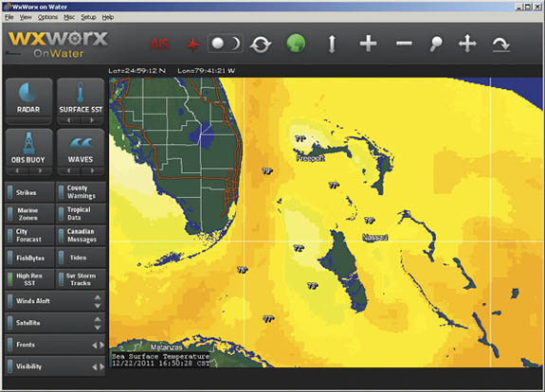Click Winds Aloft down arrow
Image resolution: width=545 pixels, height=392 pixels.
pos(98,306)
